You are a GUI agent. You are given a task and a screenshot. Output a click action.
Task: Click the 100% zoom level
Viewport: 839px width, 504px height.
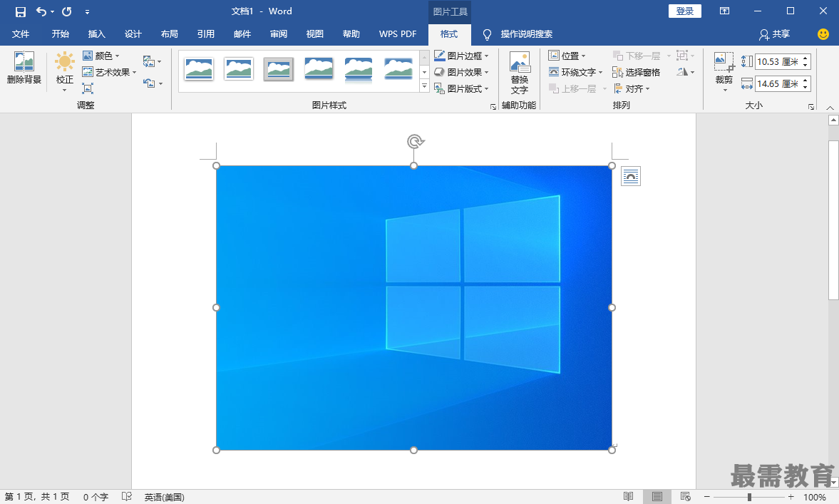[814, 497]
